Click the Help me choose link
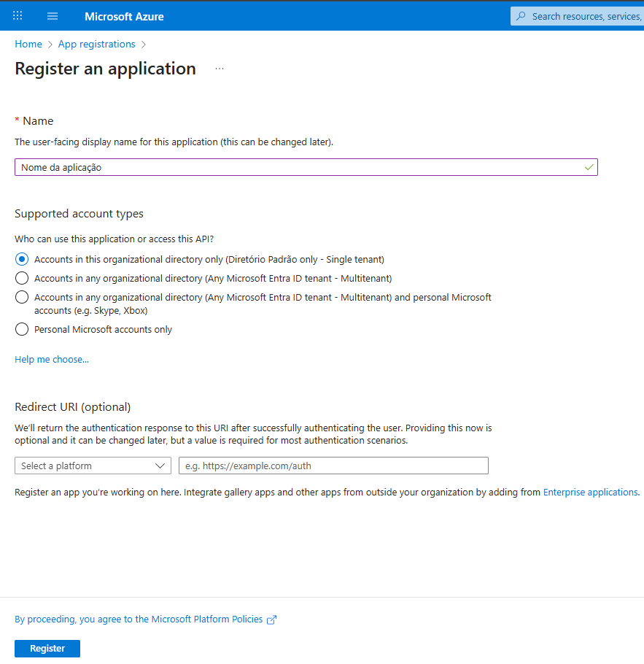 [x=51, y=359]
